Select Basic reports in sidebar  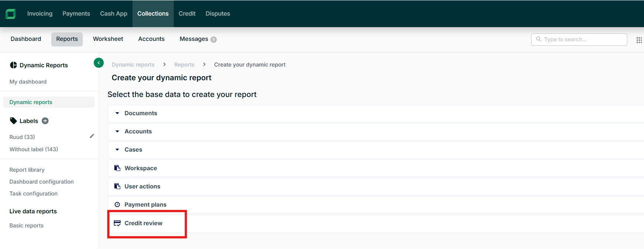click(x=26, y=226)
